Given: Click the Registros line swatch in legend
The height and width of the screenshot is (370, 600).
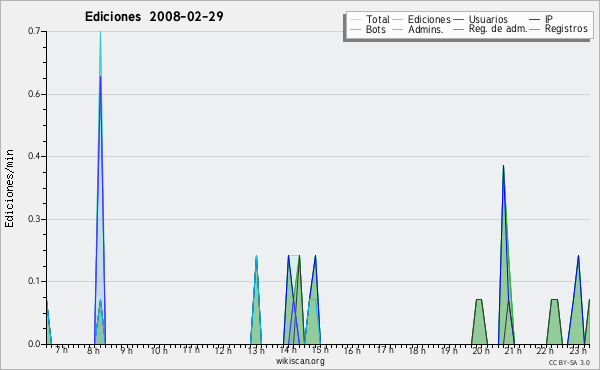Looking at the screenshot, I should tap(535, 29).
